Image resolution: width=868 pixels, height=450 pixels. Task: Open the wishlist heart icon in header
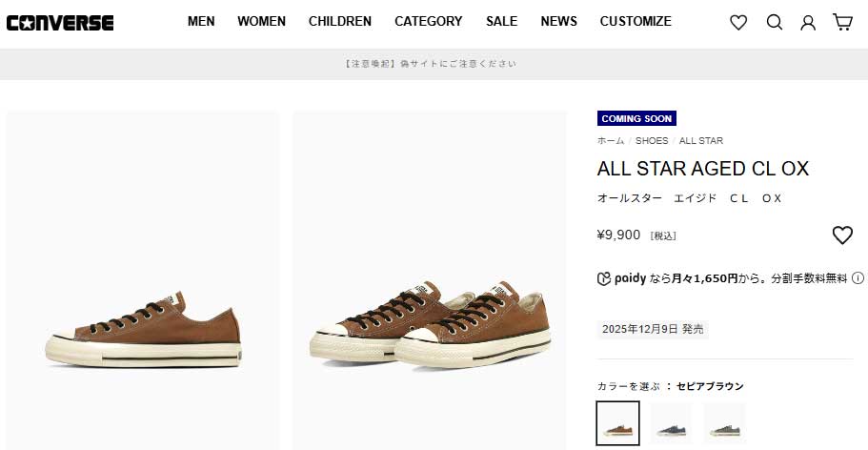click(x=738, y=22)
